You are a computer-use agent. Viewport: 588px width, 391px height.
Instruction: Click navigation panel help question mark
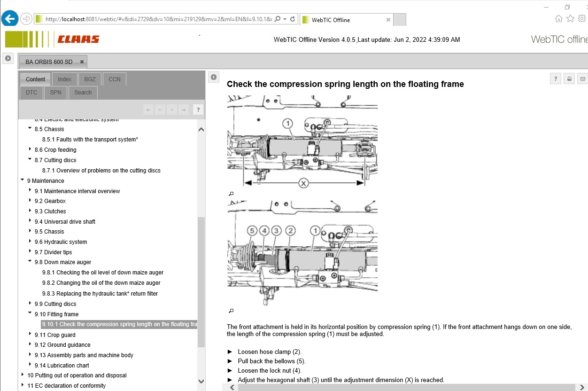[198, 109]
